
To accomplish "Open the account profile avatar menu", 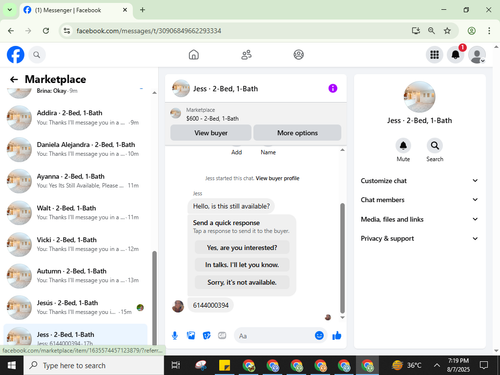I will [x=477, y=55].
